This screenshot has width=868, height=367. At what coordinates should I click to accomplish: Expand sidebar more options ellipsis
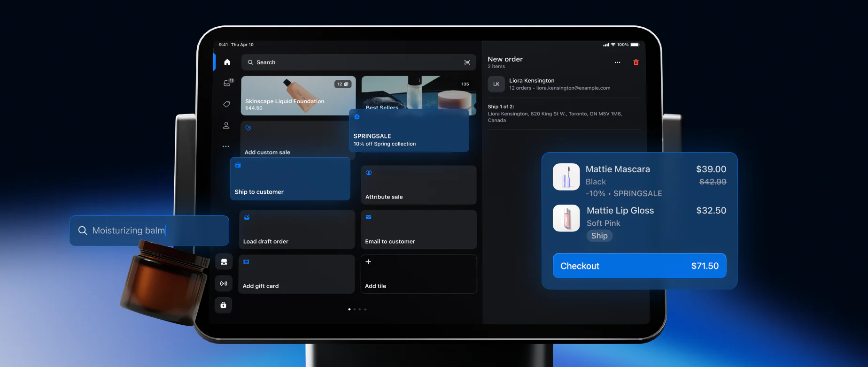(x=226, y=146)
